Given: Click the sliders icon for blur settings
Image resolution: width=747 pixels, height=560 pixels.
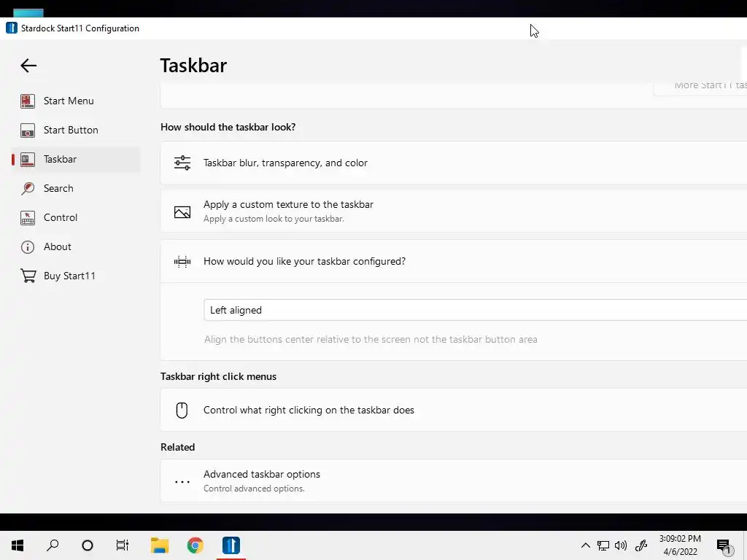Looking at the screenshot, I should [182, 163].
